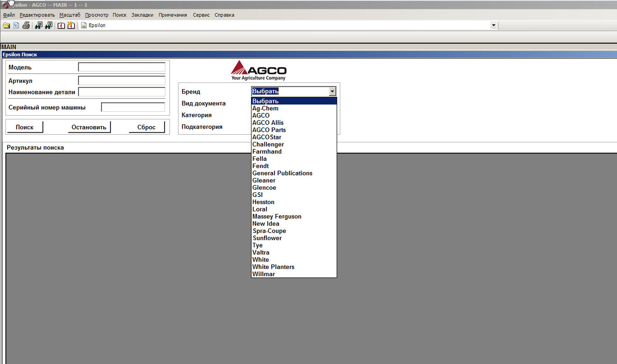Image resolution: width=617 pixels, height=364 pixels.
Task: Pick Challenger from the brand dropdown
Action: (268, 144)
